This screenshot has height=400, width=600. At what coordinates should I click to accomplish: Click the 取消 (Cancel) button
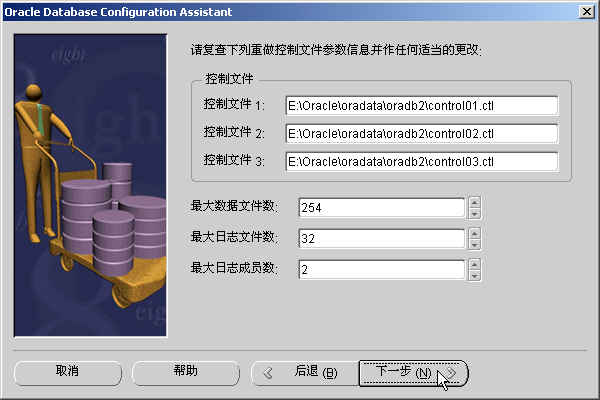coord(68,373)
